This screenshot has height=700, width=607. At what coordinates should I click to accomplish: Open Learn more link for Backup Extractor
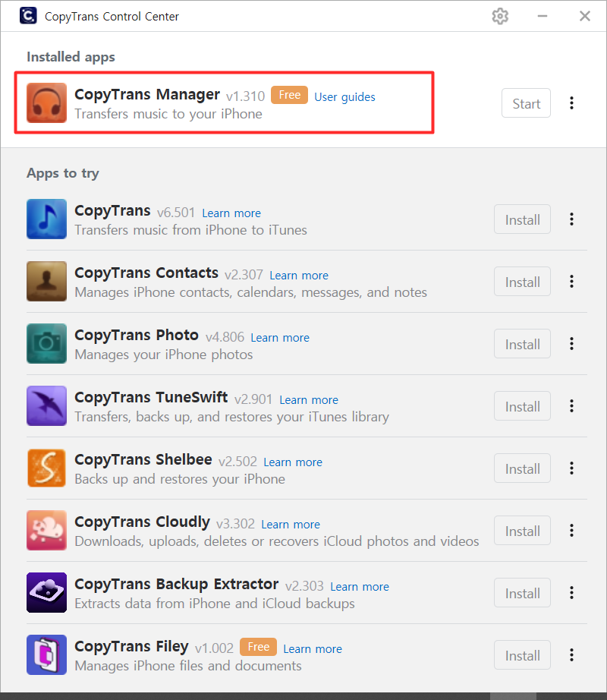click(360, 587)
